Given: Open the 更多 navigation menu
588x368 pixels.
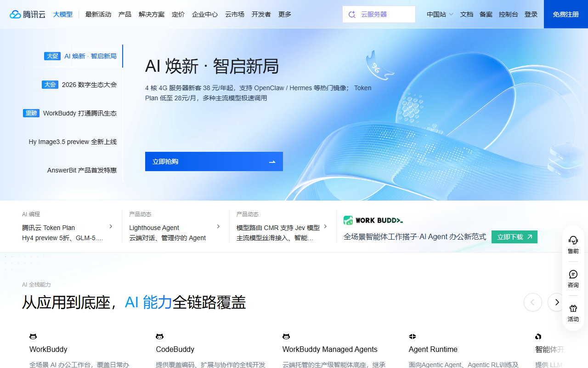Looking at the screenshot, I should coord(285,14).
